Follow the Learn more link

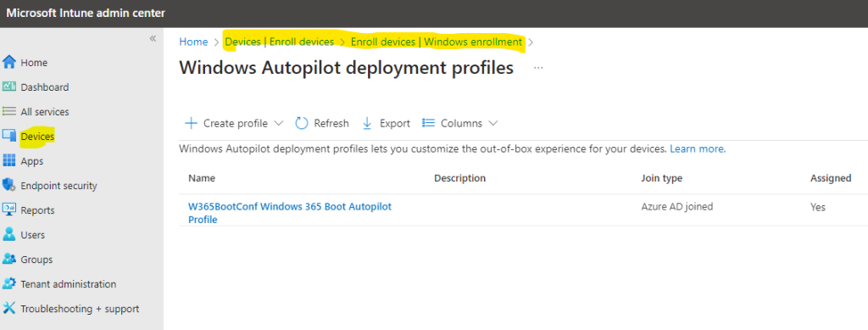tap(698, 149)
